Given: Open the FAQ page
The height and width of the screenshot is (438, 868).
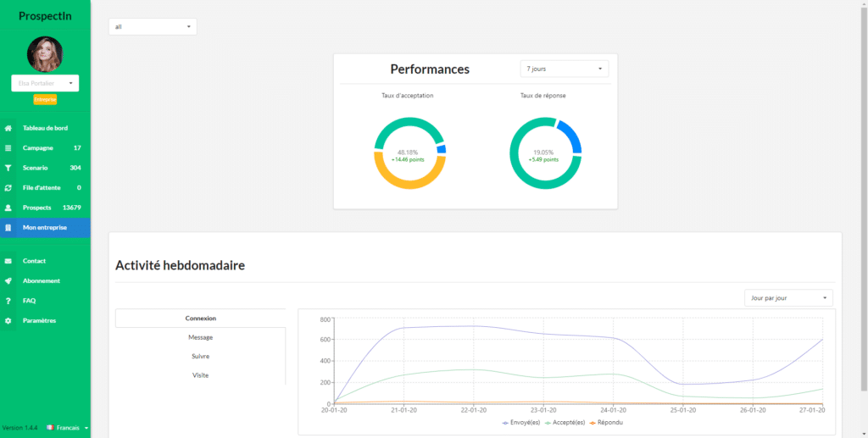Looking at the screenshot, I should coord(46,301).
